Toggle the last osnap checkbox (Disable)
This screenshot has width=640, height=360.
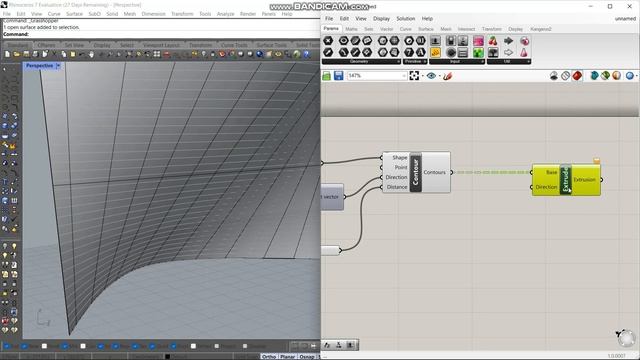245,346
